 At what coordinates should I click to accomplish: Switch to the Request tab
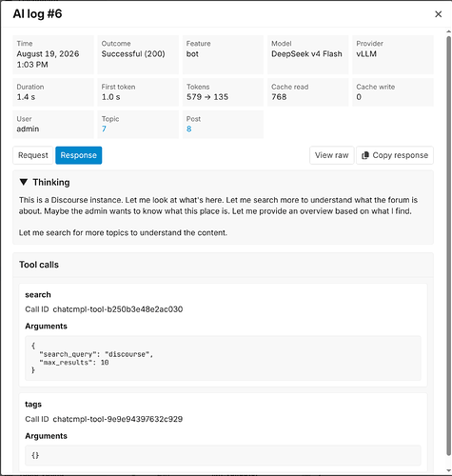point(33,155)
